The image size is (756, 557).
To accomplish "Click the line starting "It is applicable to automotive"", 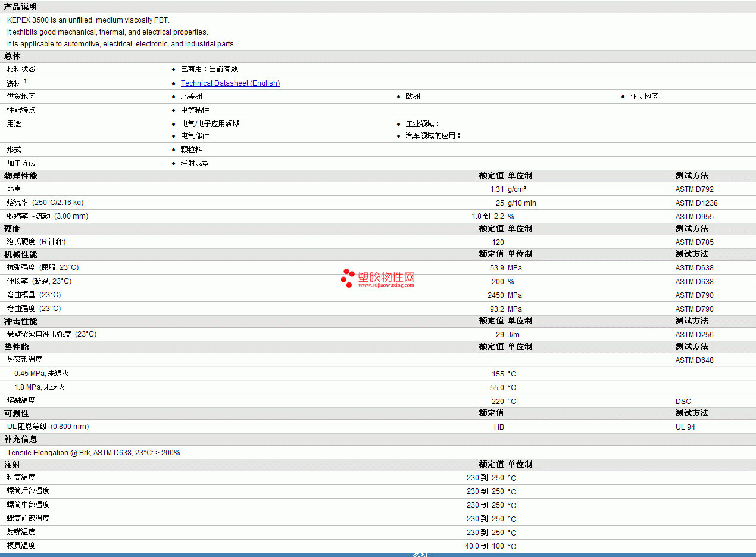I will [x=121, y=44].
